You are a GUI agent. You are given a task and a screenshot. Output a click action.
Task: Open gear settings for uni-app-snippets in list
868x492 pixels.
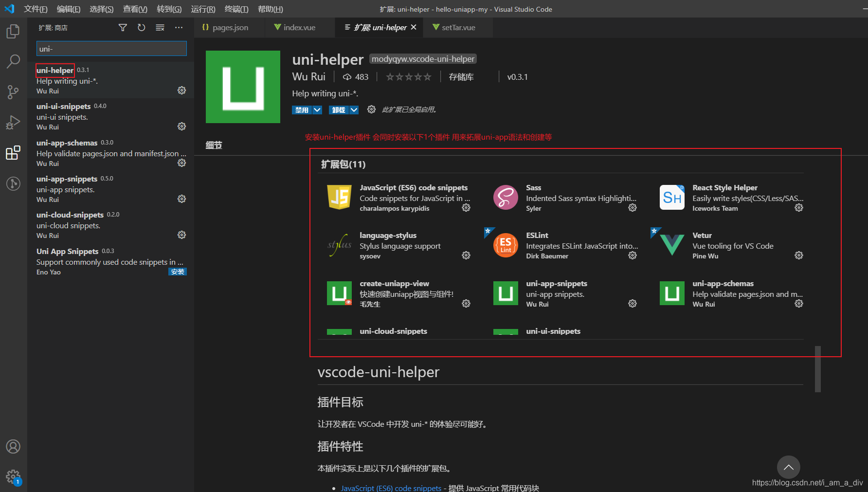(x=181, y=199)
